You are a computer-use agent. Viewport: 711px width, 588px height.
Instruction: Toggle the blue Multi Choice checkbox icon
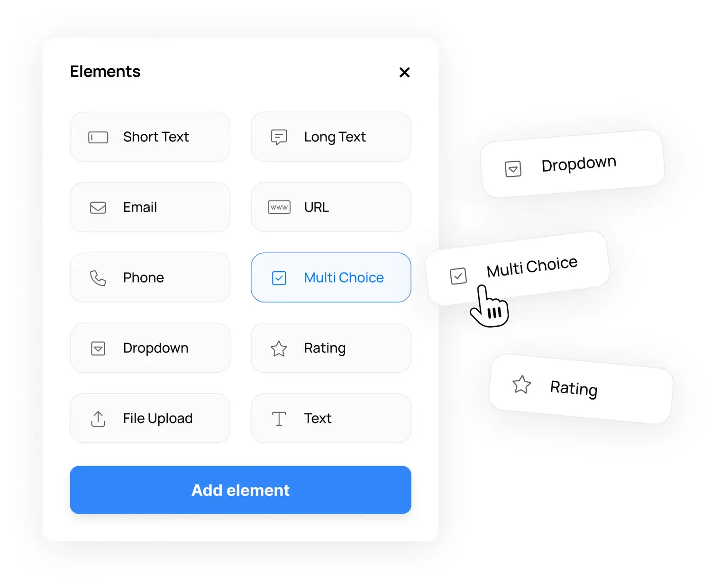pyautogui.click(x=279, y=278)
